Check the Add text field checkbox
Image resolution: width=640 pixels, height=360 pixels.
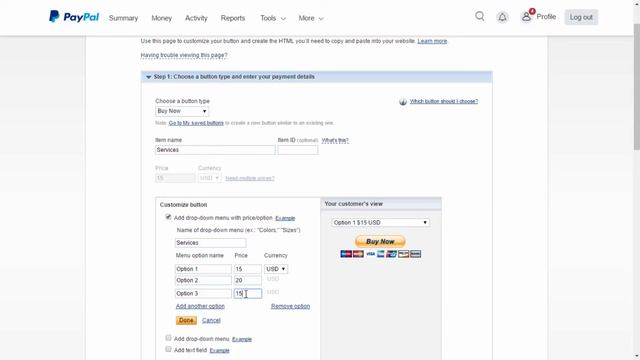(x=168, y=349)
